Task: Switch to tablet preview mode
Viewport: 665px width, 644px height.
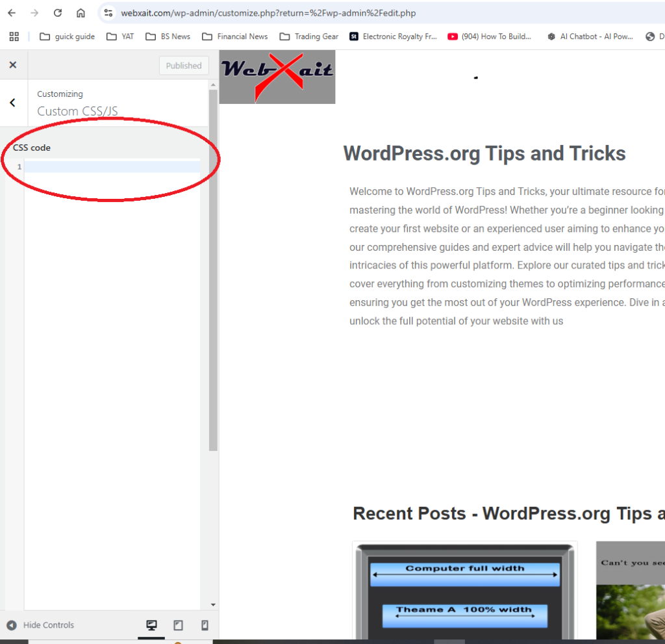Action: pyautogui.click(x=178, y=625)
